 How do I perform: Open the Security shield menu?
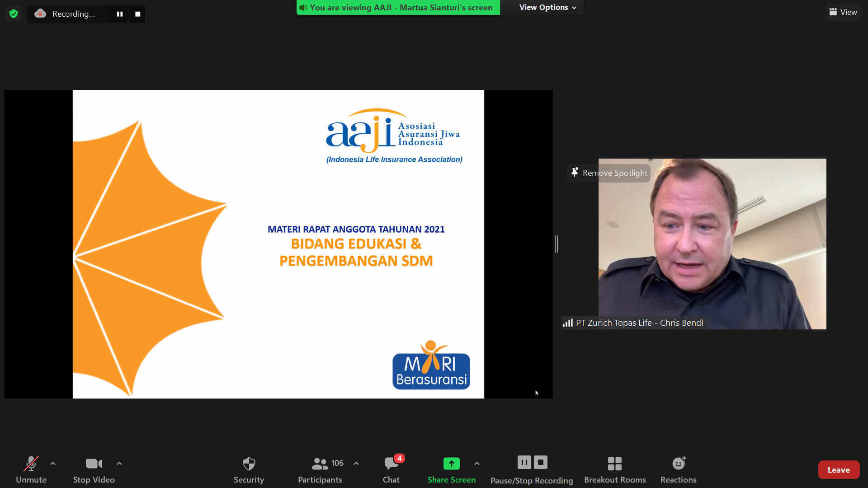click(x=249, y=470)
